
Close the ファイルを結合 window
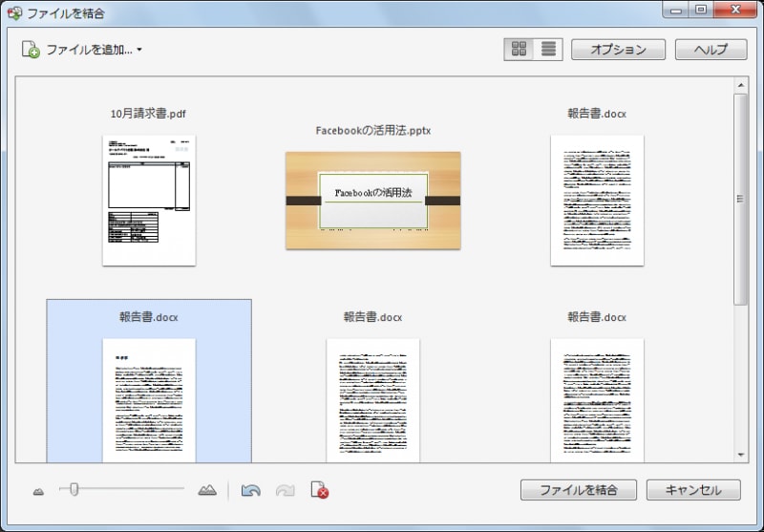735,11
